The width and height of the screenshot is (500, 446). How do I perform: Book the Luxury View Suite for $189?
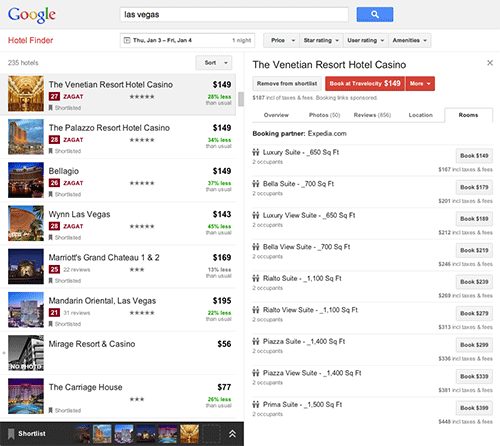coord(474,219)
